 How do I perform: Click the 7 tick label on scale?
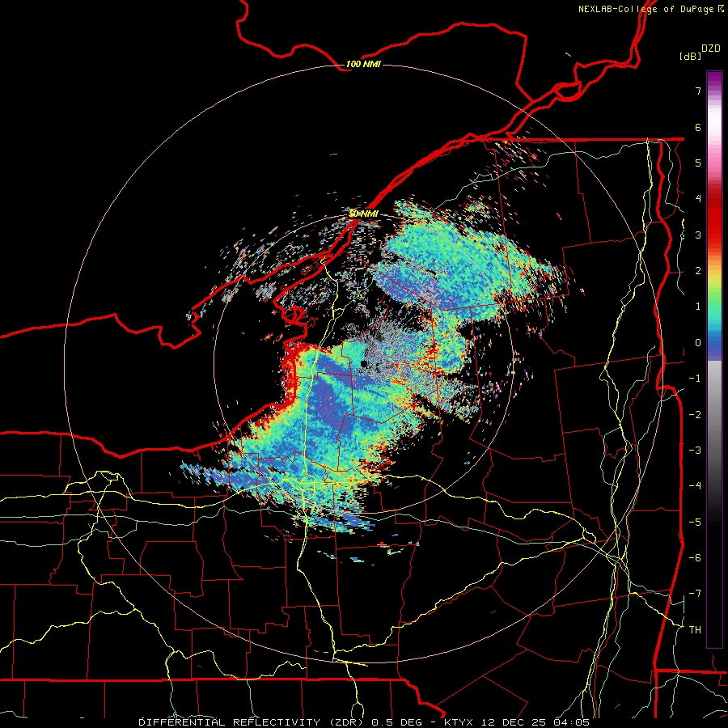[x=698, y=91]
